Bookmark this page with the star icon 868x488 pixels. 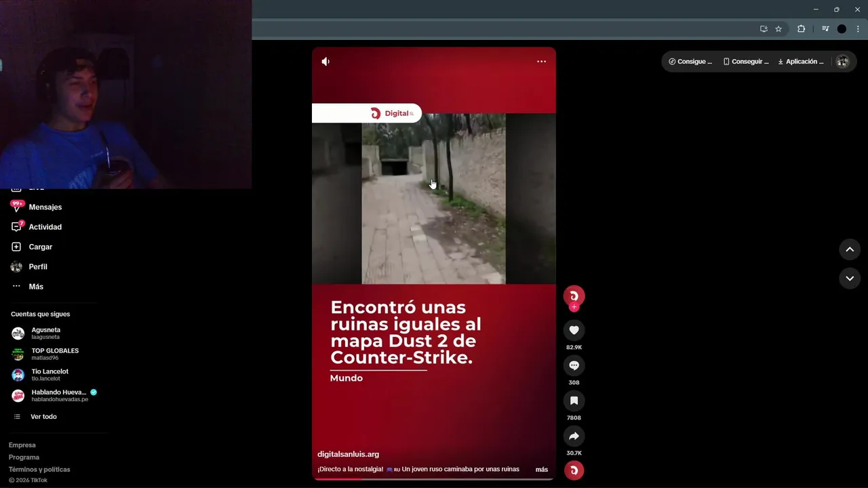[x=778, y=29]
